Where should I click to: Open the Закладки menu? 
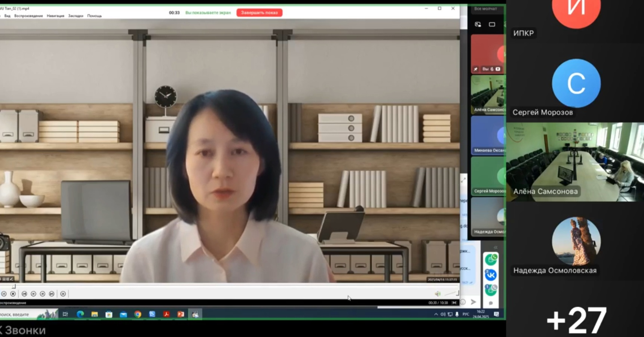point(76,16)
